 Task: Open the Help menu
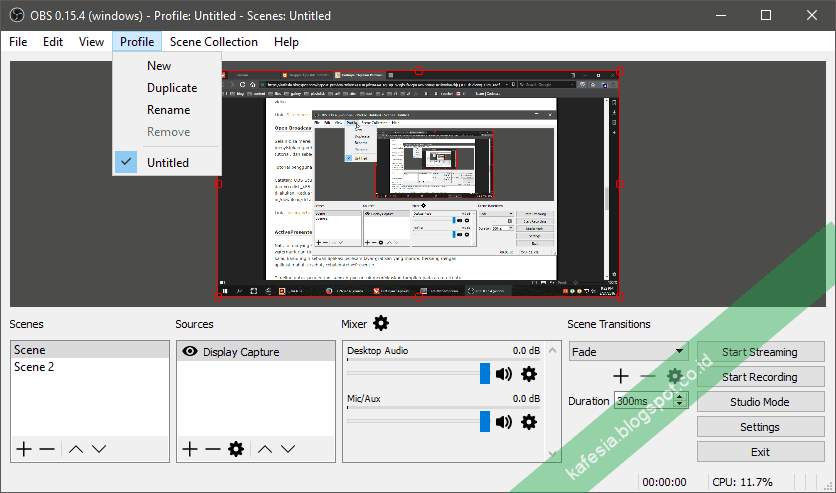[x=286, y=42]
